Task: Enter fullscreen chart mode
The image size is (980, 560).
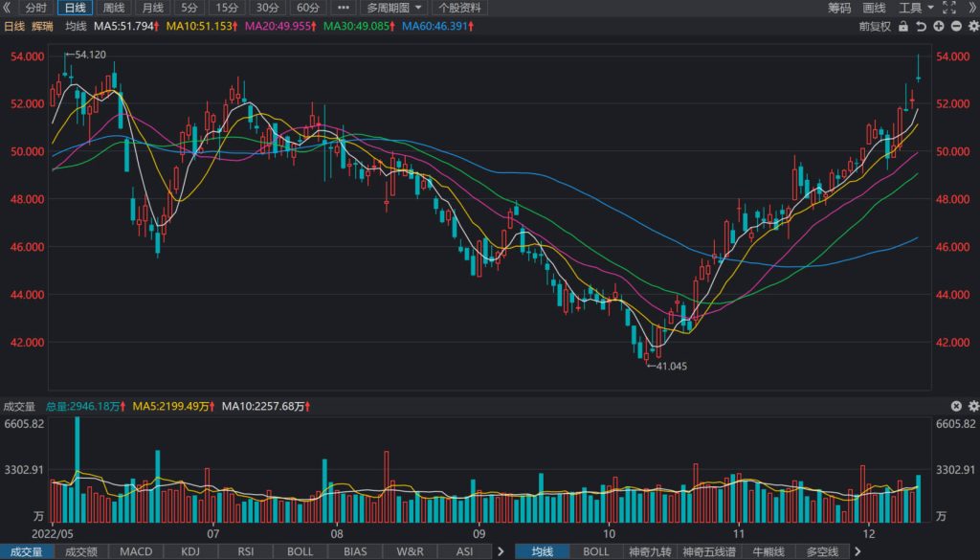Action: [x=948, y=8]
